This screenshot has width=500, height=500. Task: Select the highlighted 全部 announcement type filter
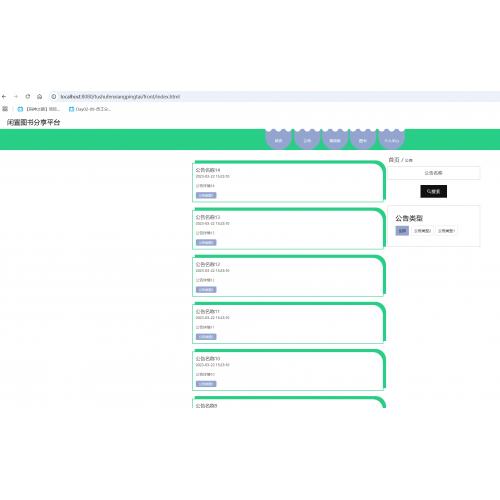[x=402, y=231]
